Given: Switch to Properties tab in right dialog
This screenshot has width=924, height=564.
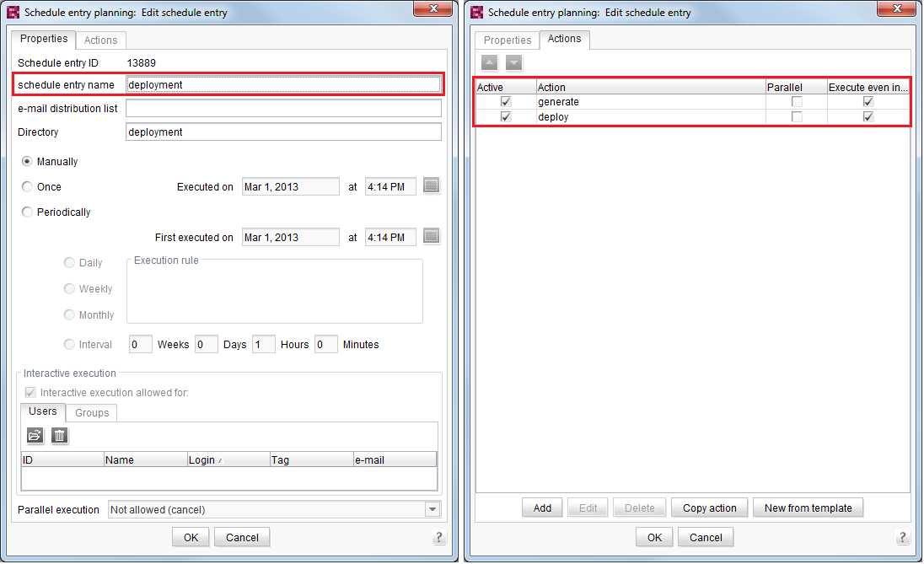Looking at the screenshot, I should [x=508, y=40].
